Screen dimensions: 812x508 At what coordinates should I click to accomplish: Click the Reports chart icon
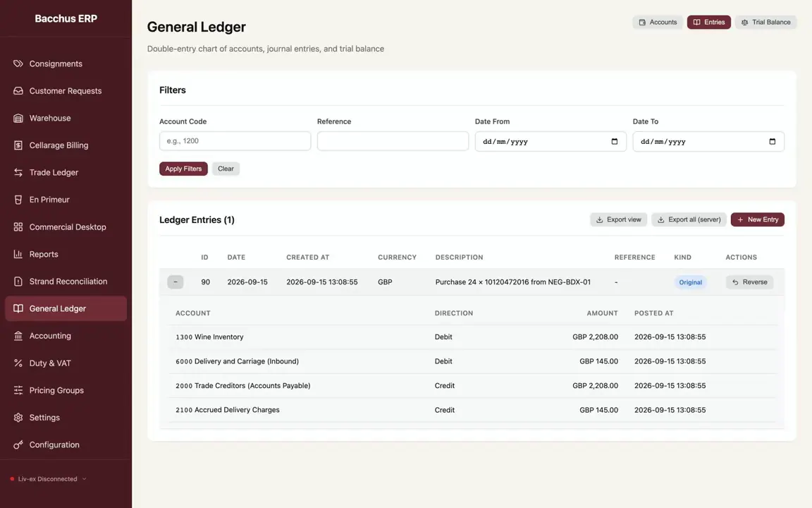point(18,254)
